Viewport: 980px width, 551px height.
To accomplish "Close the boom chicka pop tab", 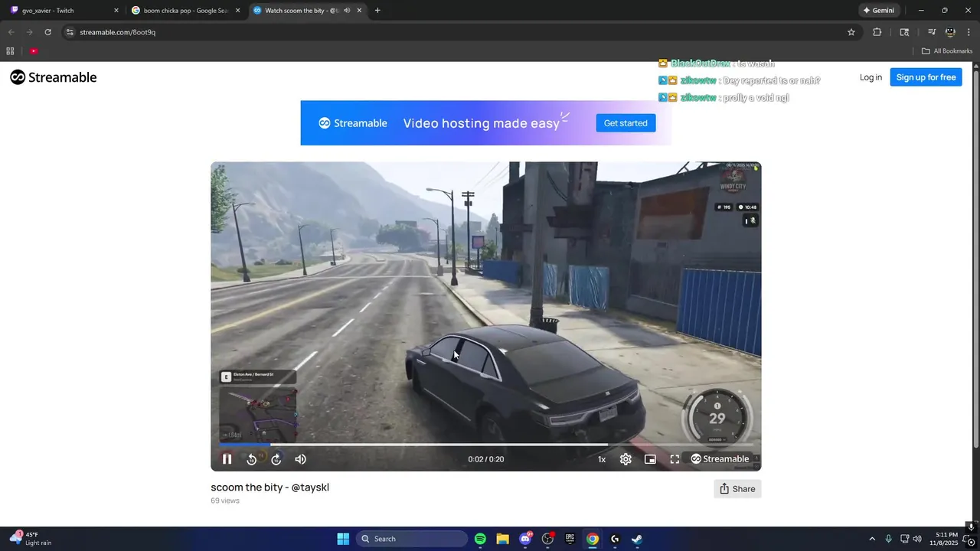I will (238, 11).
